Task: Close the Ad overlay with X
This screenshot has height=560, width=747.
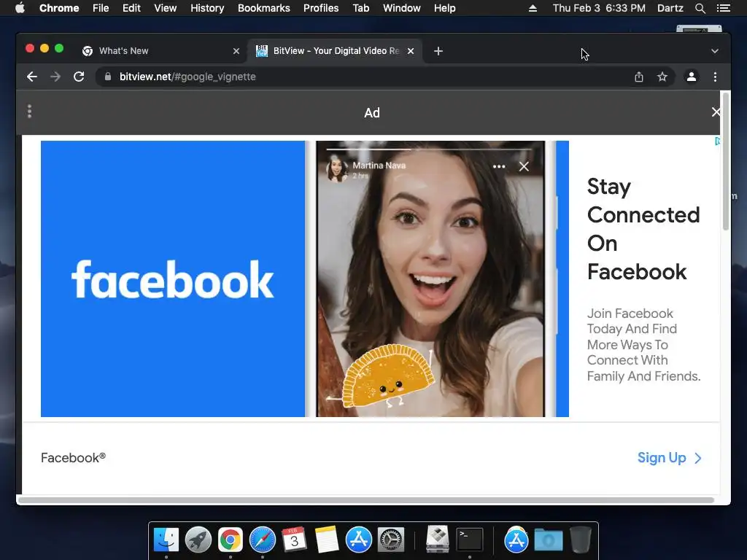Action: pos(716,112)
